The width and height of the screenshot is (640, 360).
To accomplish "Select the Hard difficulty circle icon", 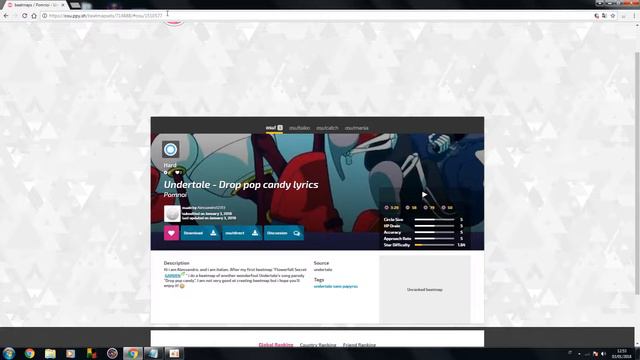I will point(170,150).
